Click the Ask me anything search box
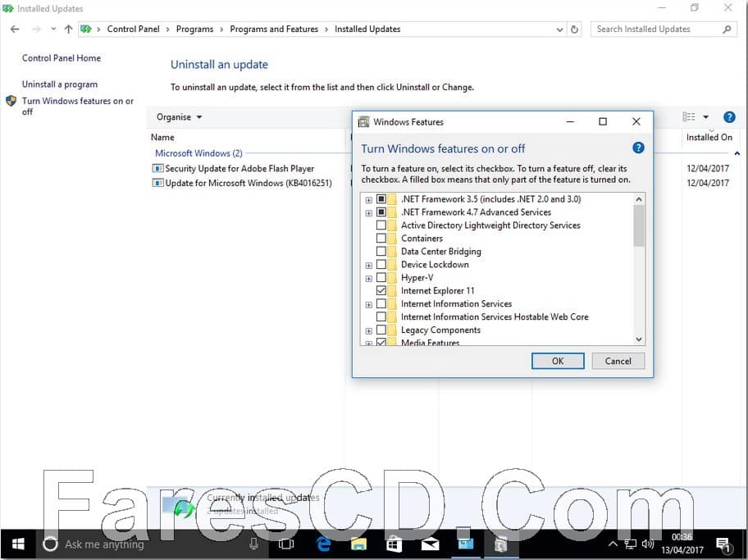Image resolution: width=748 pixels, height=560 pixels. coord(151,544)
